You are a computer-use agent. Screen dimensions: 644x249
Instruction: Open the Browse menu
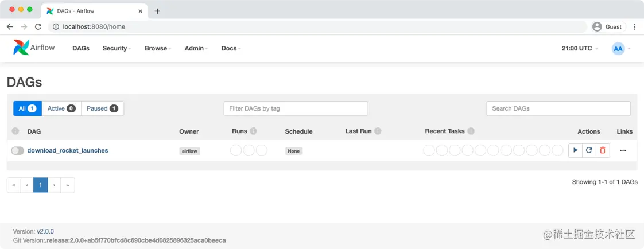tap(158, 48)
